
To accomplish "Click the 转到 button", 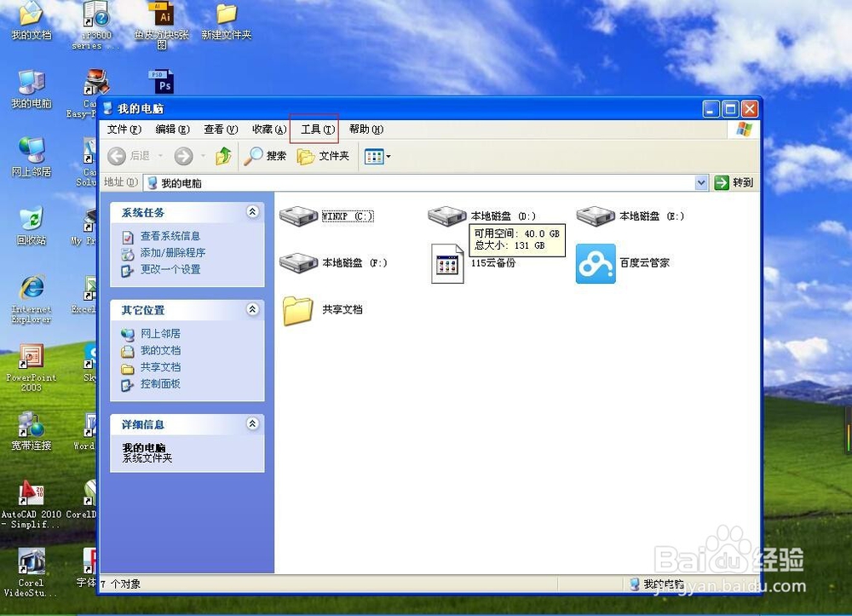I will click(x=738, y=182).
